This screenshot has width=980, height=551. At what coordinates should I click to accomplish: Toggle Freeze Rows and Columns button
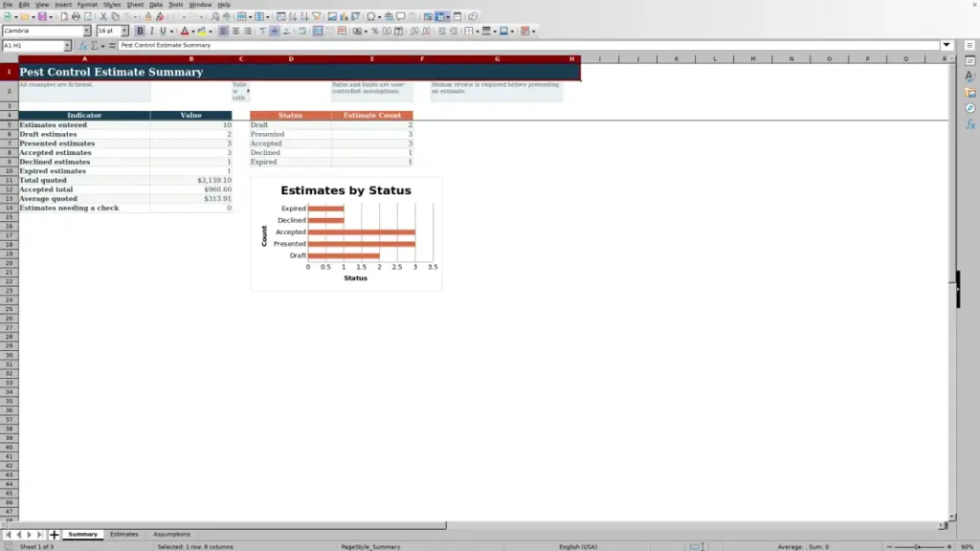click(x=440, y=16)
